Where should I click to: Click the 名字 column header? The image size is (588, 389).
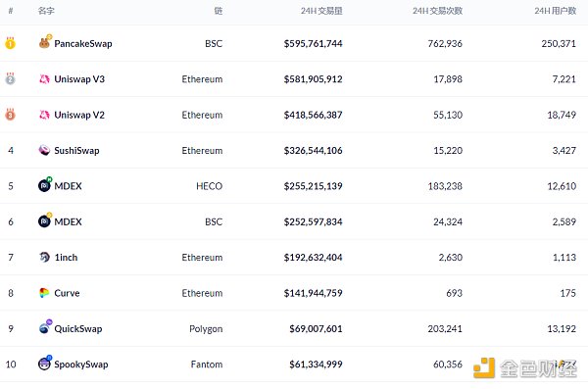point(46,11)
